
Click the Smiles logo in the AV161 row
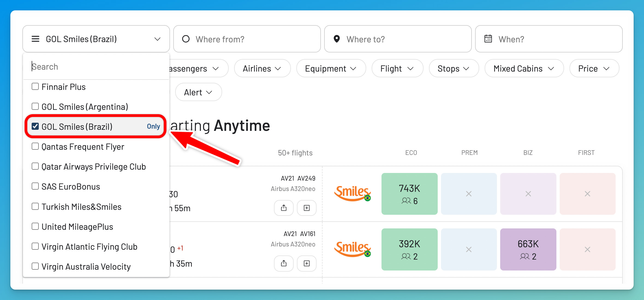pyautogui.click(x=353, y=249)
